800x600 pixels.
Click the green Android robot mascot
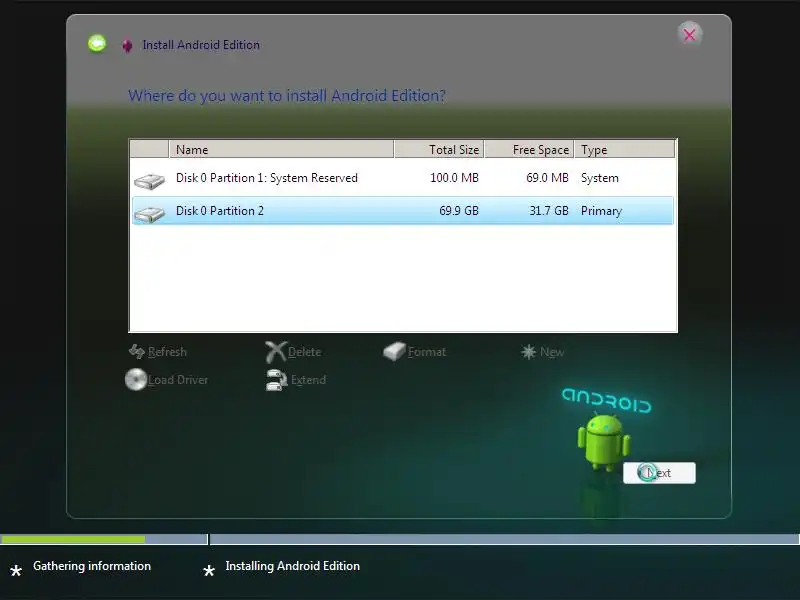604,442
